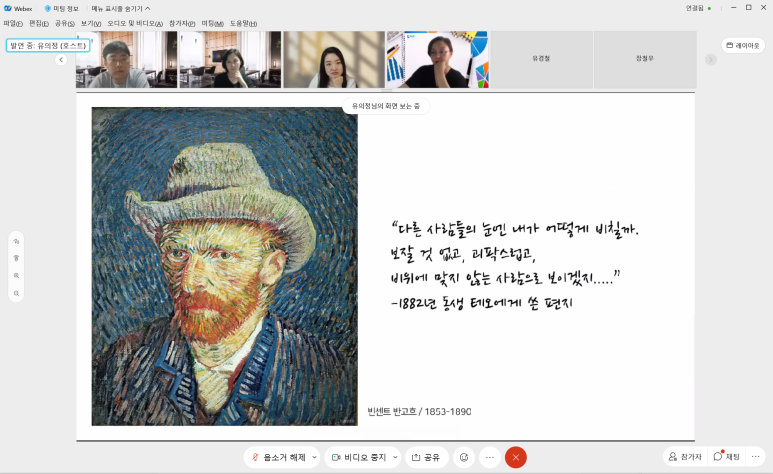This screenshot has height=474, width=773.
Task: Open the 채팅 chat panel
Action: point(727,457)
